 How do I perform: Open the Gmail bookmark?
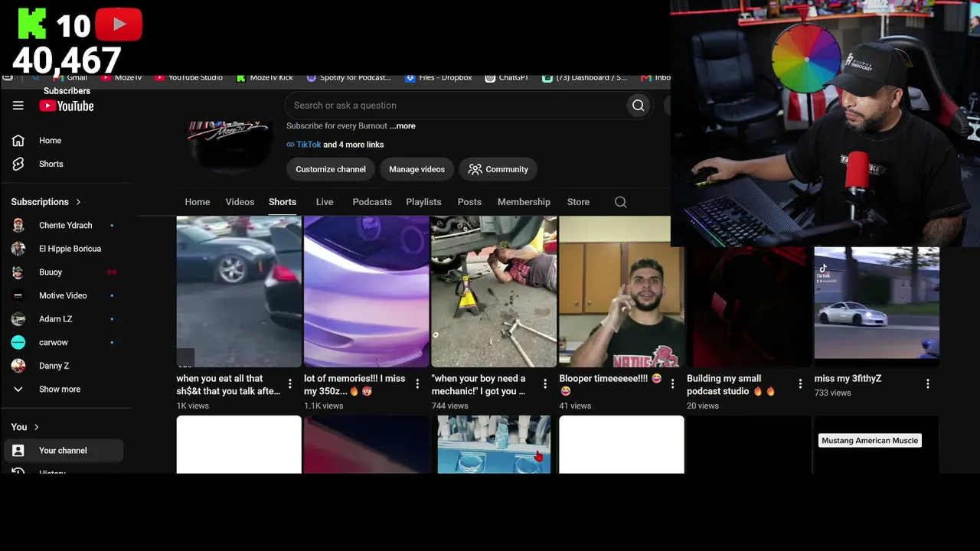(x=70, y=77)
